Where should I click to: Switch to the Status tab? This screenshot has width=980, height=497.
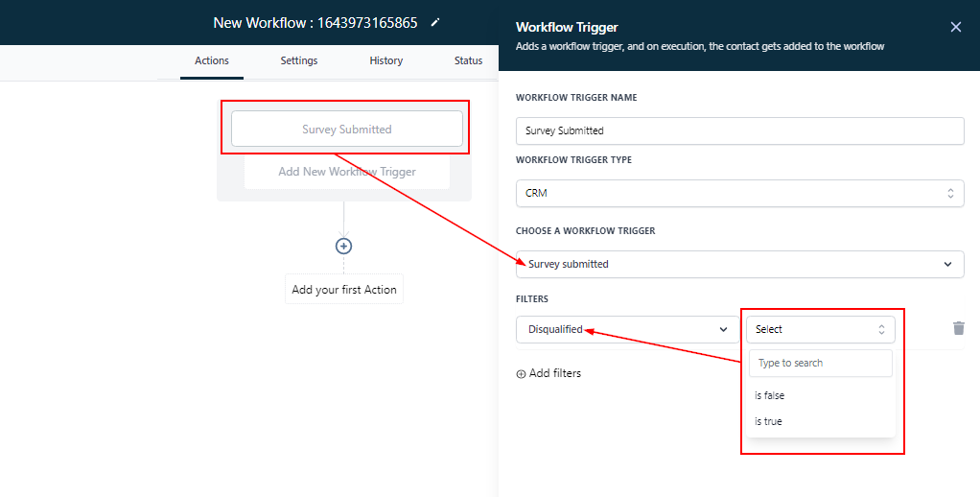(x=468, y=60)
